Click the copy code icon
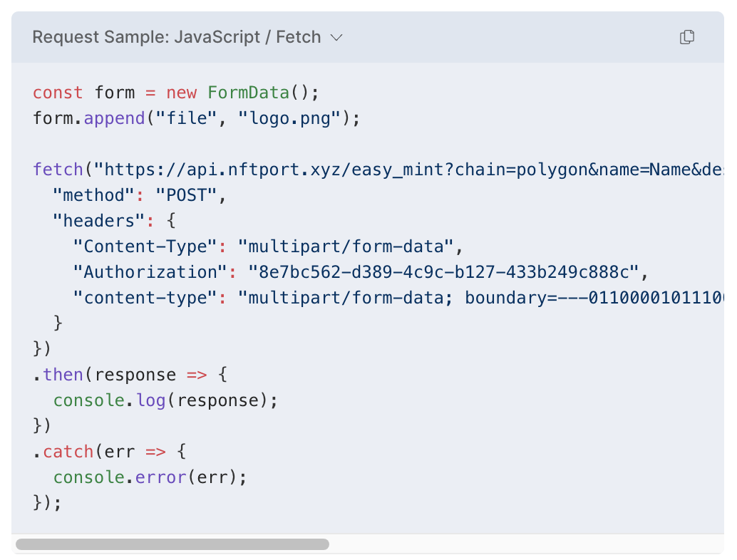The width and height of the screenshot is (737, 560). 686,37
